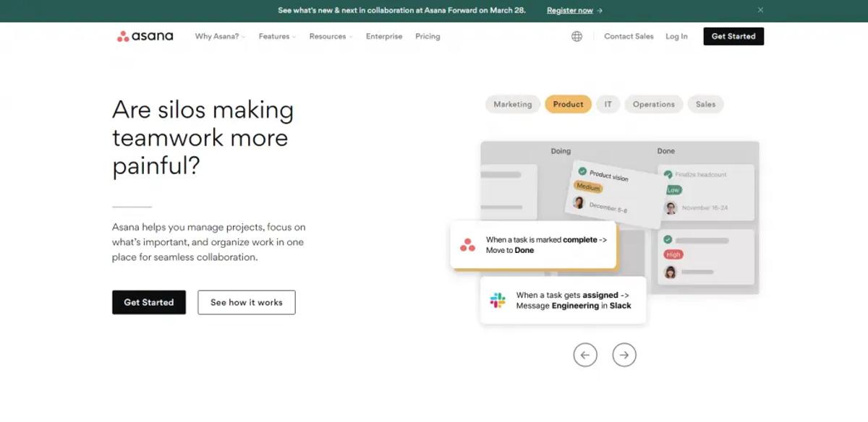The width and height of the screenshot is (868, 422).
Task: Click the Done column header
Action: [x=666, y=151]
